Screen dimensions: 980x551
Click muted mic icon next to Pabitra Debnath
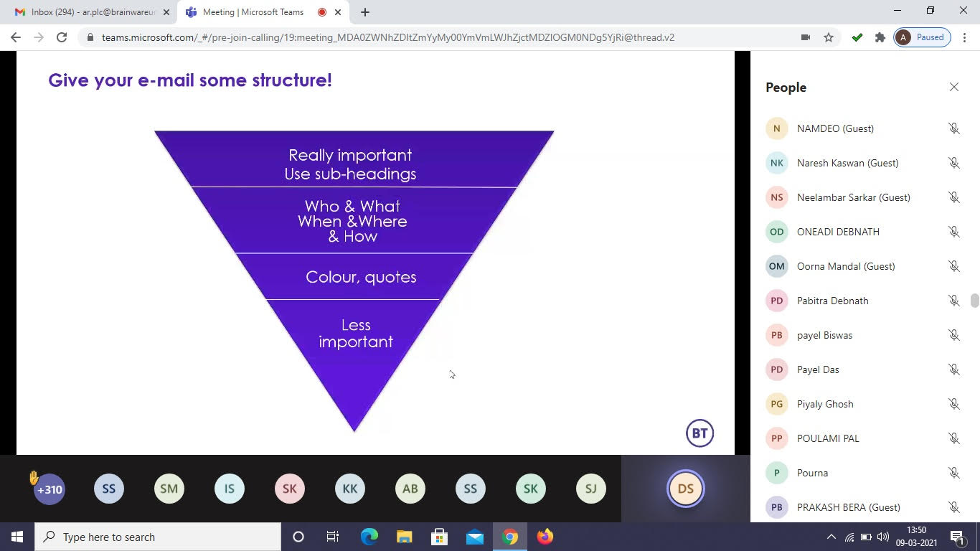click(953, 301)
